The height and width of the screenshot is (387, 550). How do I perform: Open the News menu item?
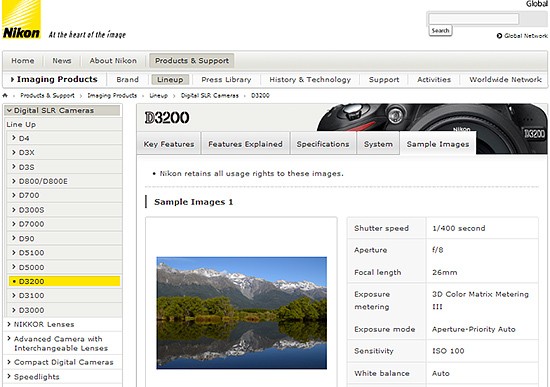(x=62, y=61)
